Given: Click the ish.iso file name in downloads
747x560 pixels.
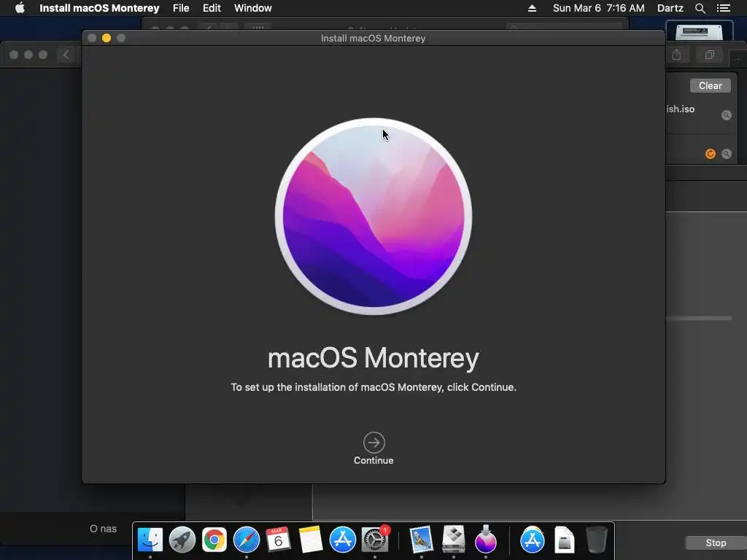Looking at the screenshot, I should pyautogui.click(x=681, y=109).
